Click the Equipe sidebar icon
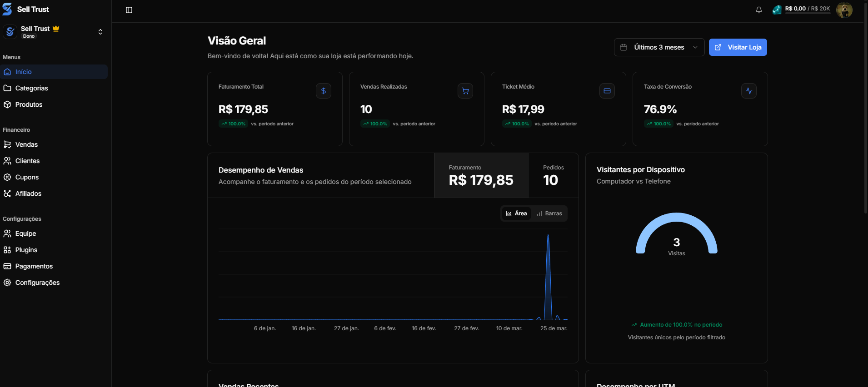 pyautogui.click(x=7, y=233)
